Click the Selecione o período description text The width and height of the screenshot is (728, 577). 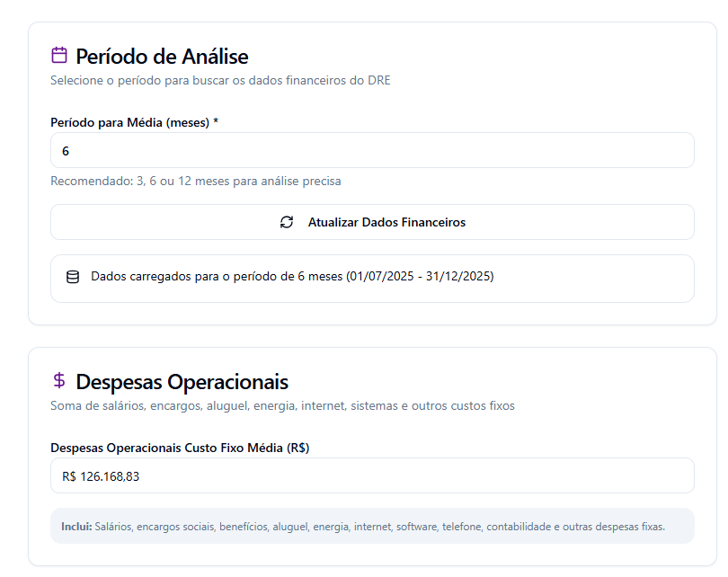tap(220, 80)
